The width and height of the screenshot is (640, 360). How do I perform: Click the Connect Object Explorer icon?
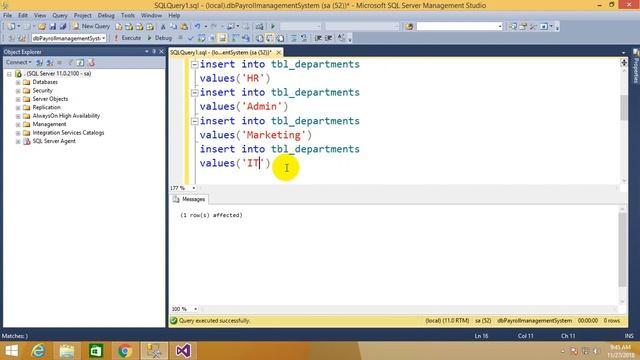[x=39, y=62]
